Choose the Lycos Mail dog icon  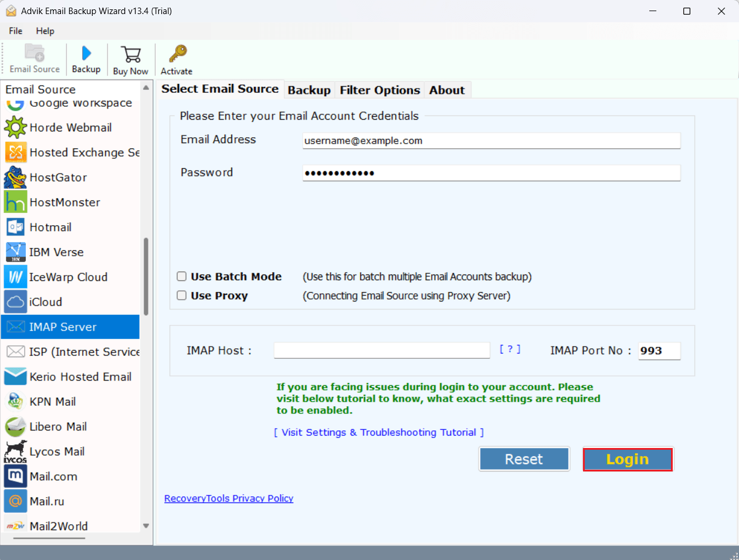point(15,452)
